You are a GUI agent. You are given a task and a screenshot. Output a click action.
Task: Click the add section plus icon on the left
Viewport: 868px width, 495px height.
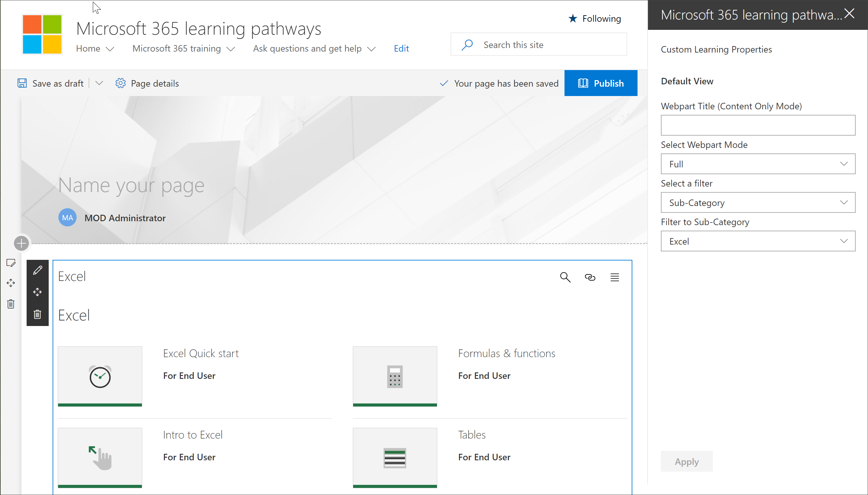pos(21,244)
